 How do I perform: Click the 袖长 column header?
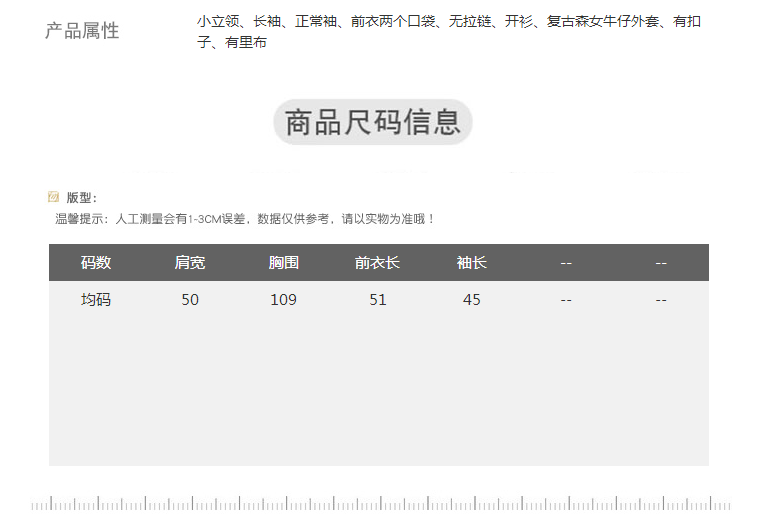coord(471,263)
